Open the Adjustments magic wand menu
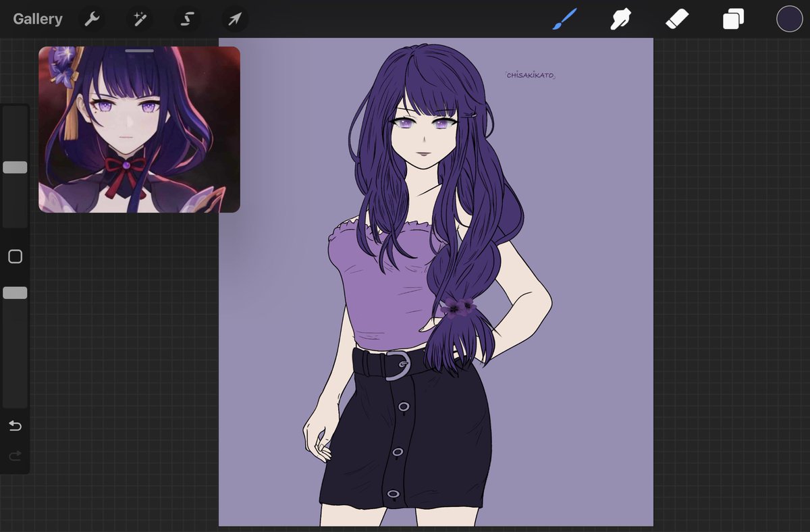 coord(140,19)
